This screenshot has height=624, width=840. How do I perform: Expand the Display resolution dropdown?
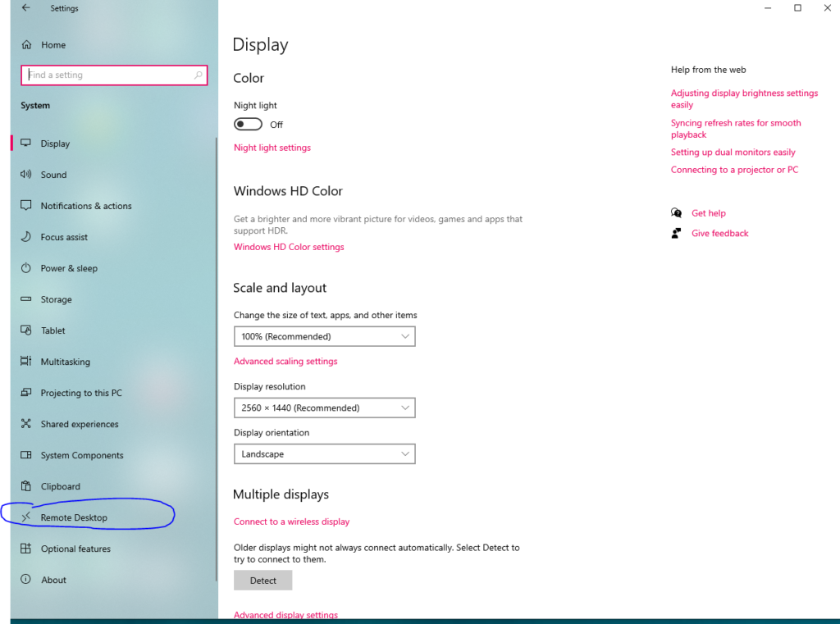point(324,408)
